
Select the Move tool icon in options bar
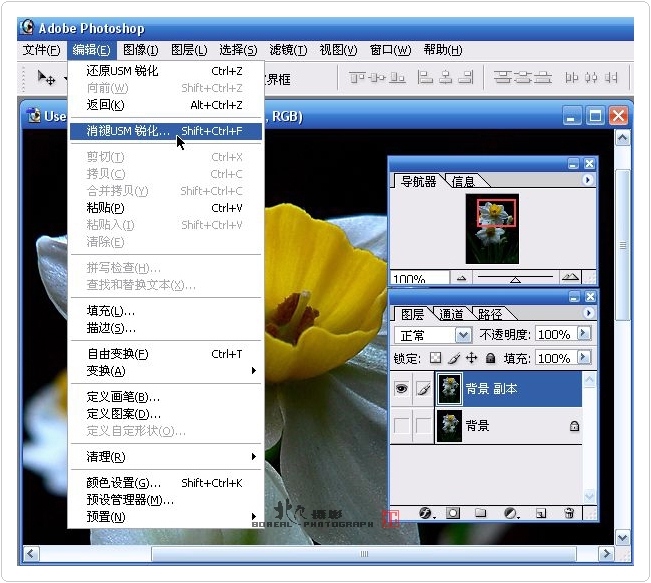[x=46, y=78]
